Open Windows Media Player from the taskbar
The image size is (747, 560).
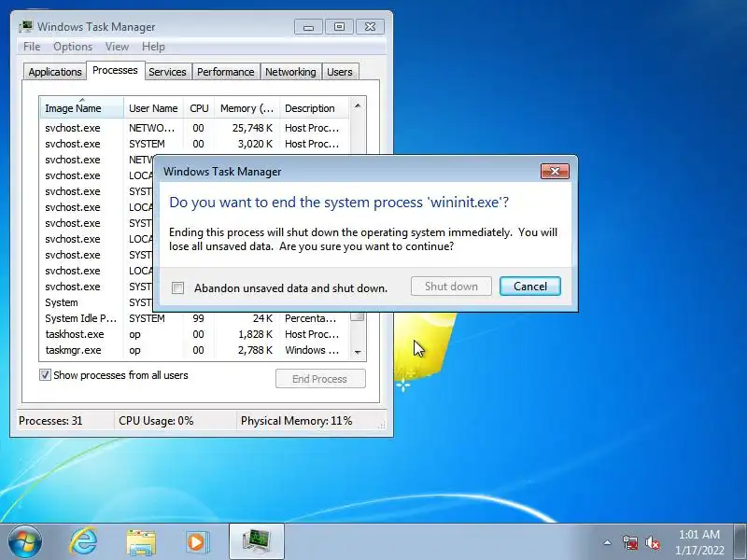click(x=197, y=542)
